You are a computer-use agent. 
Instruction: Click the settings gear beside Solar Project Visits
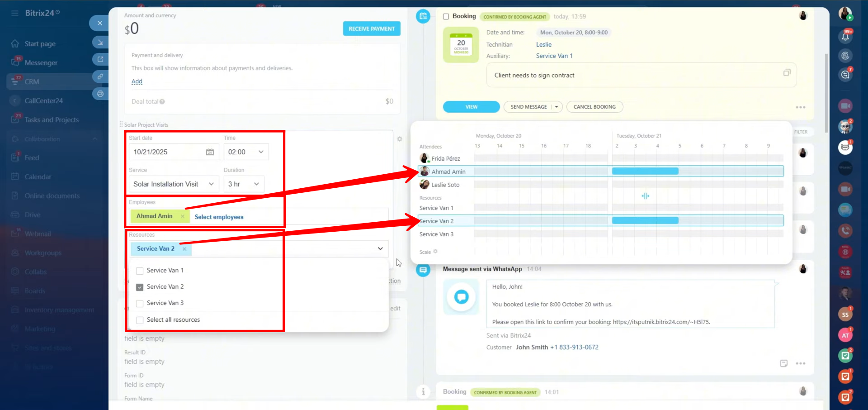(x=400, y=139)
